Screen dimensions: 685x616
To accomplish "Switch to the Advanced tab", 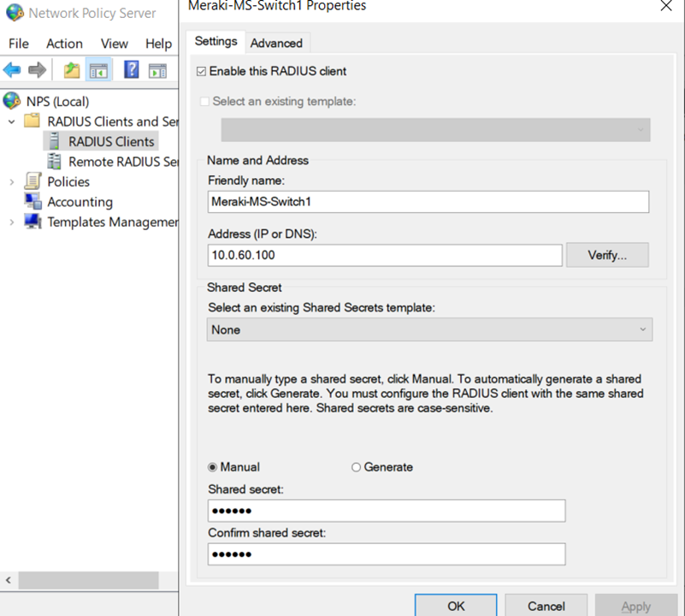I will click(x=276, y=44).
